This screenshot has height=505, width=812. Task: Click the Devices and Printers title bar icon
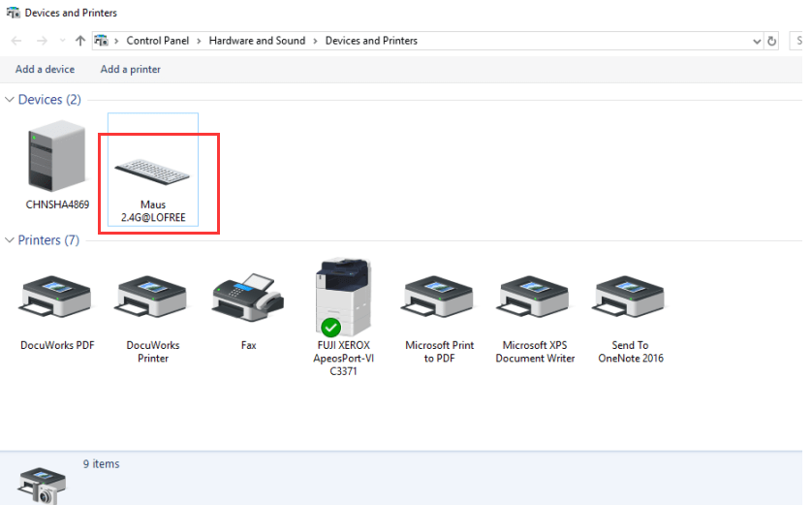pos(13,13)
